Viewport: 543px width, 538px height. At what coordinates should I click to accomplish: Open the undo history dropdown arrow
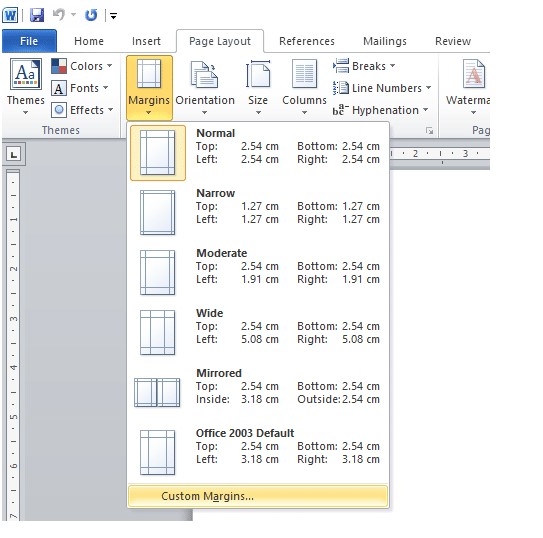[73, 15]
